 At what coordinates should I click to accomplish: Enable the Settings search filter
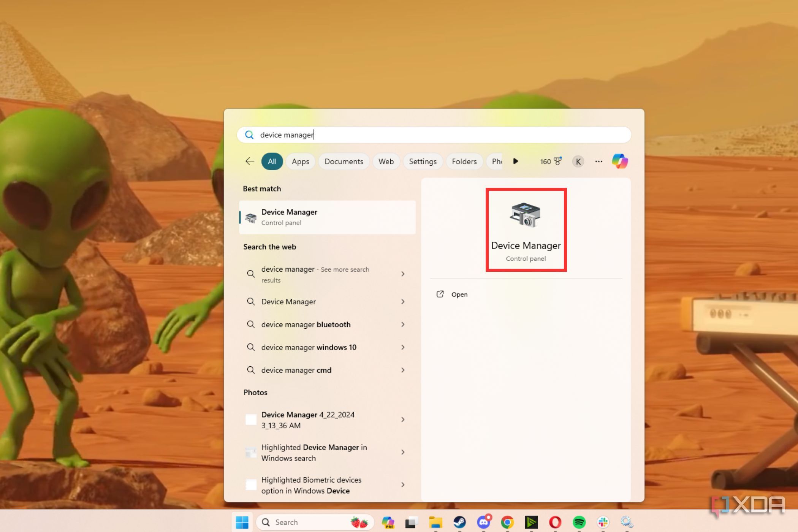click(x=423, y=161)
